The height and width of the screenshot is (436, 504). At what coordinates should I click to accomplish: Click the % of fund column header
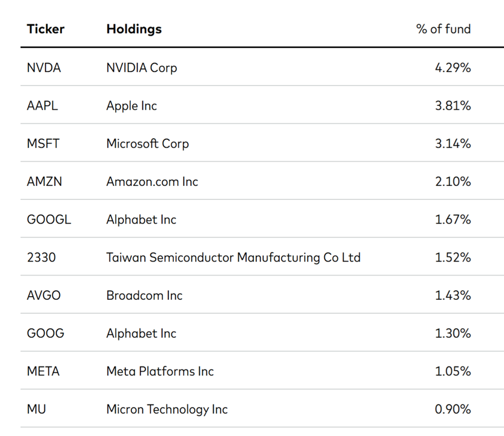443,29
